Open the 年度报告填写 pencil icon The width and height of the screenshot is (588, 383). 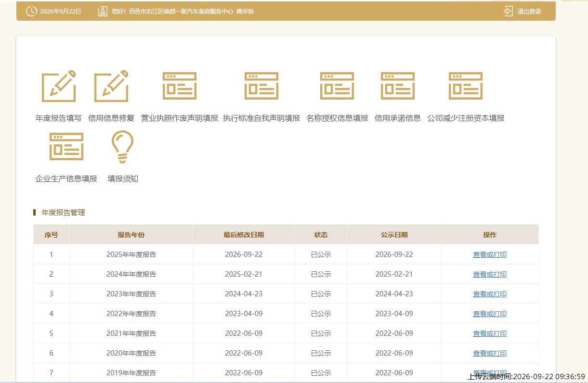(59, 86)
